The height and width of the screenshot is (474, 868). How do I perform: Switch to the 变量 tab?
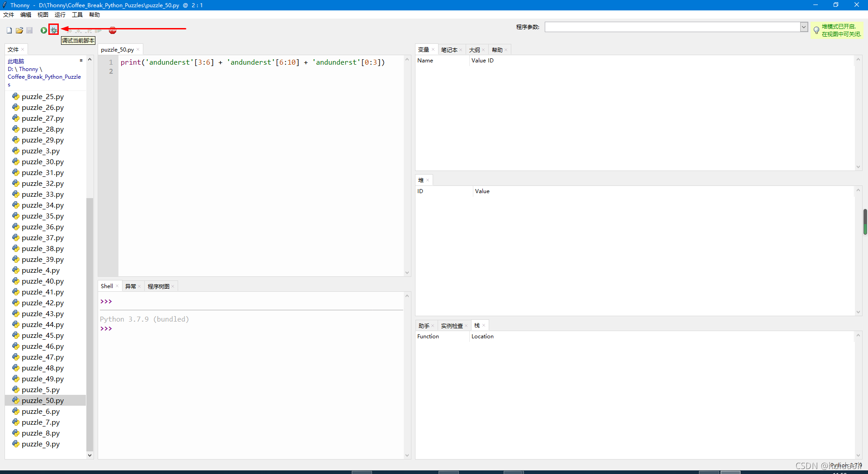click(x=423, y=50)
